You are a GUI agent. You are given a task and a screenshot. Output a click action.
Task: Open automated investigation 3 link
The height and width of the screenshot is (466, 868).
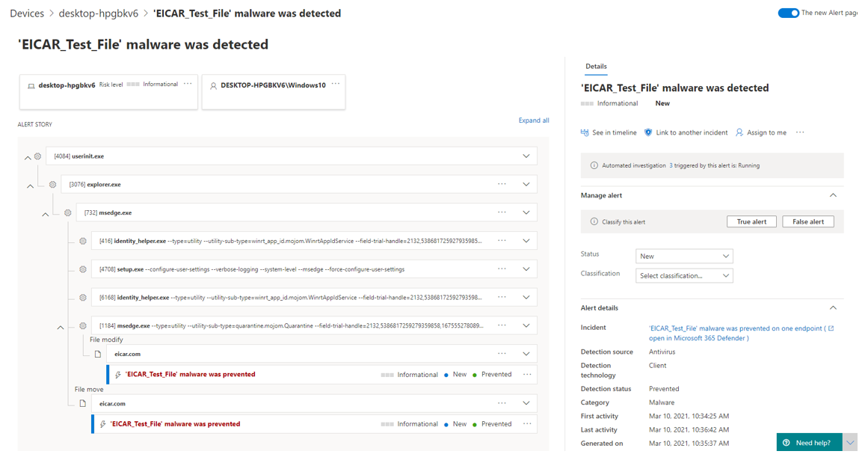[x=671, y=165]
